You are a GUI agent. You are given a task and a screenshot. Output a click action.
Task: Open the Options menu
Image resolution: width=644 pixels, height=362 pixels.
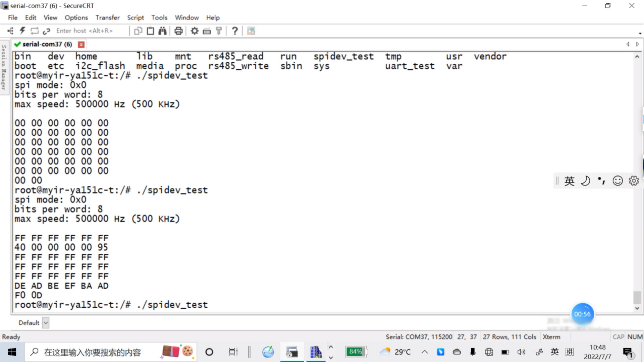[x=76, y=17]
